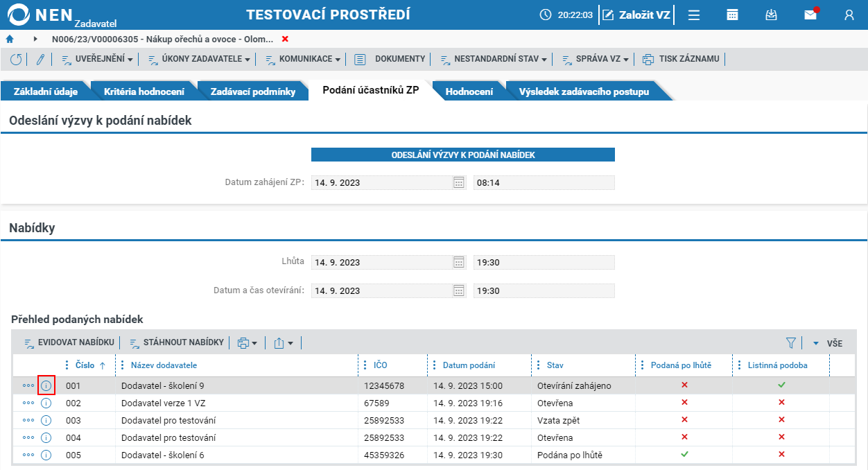Open the user profile icon
This screenshot has height=470, width=868.
[x=849, y=15]
